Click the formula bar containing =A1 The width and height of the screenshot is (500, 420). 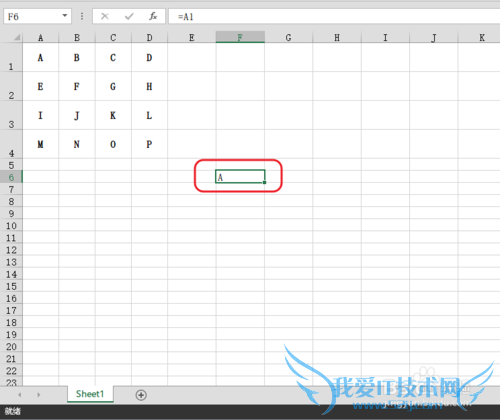pos(334,16)
